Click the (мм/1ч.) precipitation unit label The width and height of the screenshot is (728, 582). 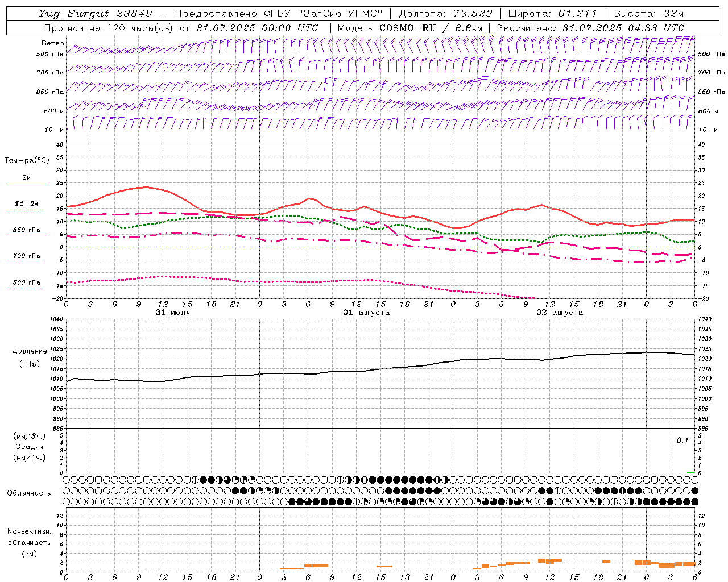click(30, 458)
